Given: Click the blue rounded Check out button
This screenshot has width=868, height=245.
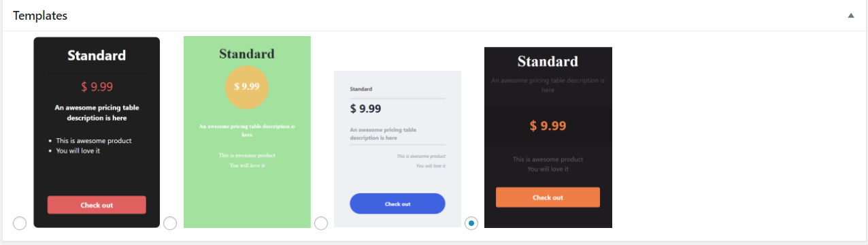Looking at the screenshot, I should click(397, 204).
